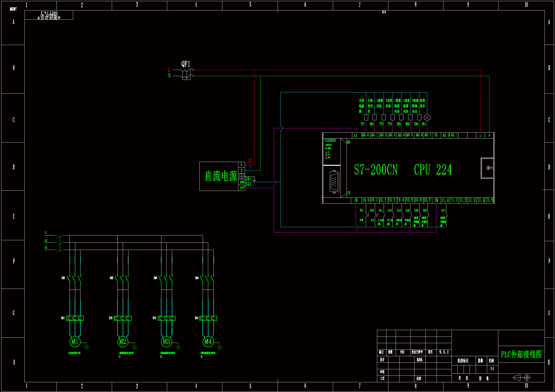Select the projection symbol in title block
The width and height of the screenshot is (555, 392).
click(522, 378)
